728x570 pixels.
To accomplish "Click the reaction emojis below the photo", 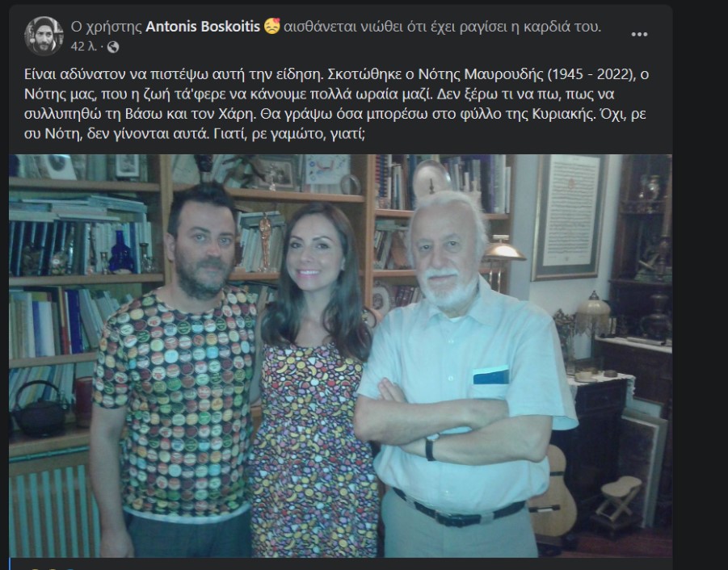I will 48,568.
